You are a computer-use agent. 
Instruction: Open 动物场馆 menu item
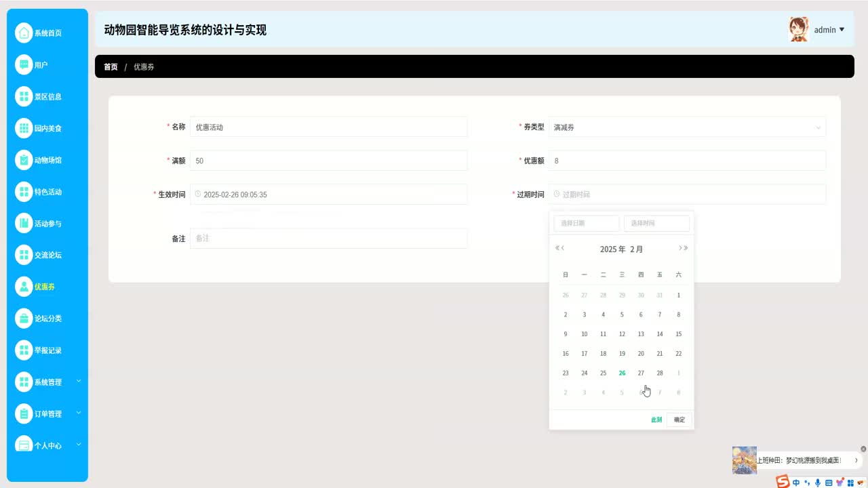[x=47, y=160]
